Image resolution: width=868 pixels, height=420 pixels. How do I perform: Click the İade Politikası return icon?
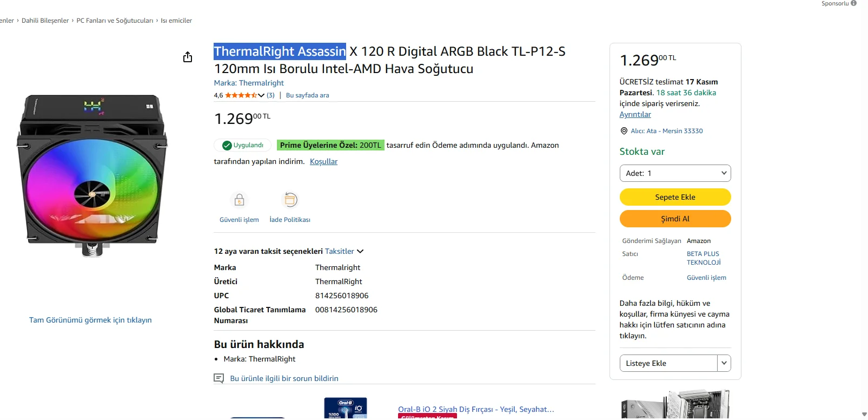click(290, 200)
